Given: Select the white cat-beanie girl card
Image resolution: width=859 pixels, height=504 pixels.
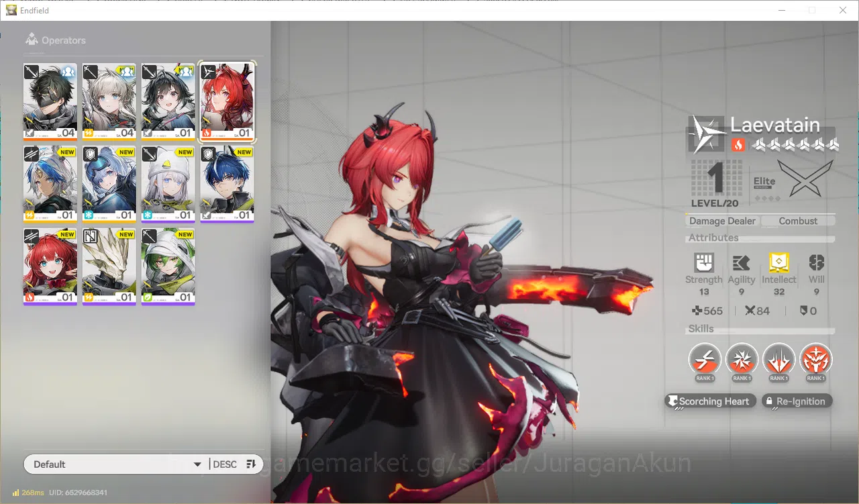Looking at the screenshot, I should coord(168,185).
